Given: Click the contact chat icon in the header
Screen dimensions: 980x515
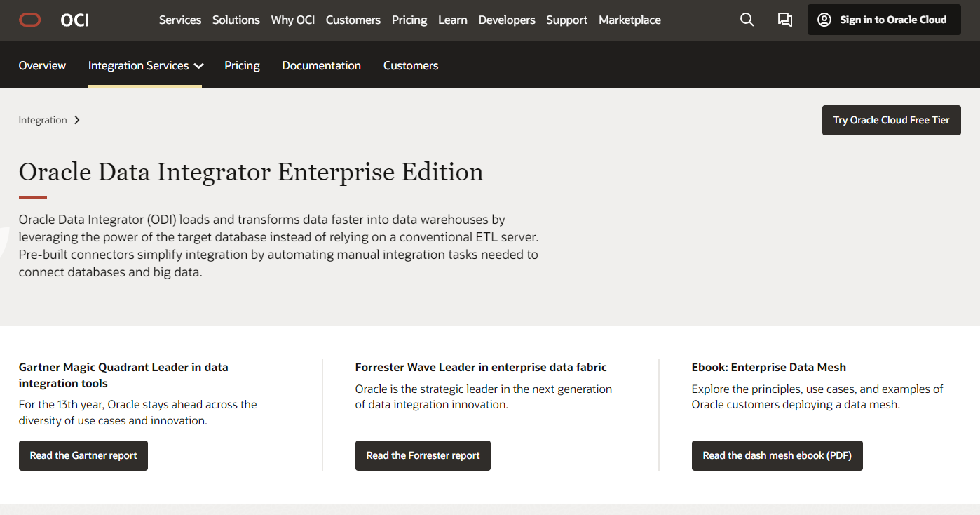Looking at the screenshot, I should [784, 20].
